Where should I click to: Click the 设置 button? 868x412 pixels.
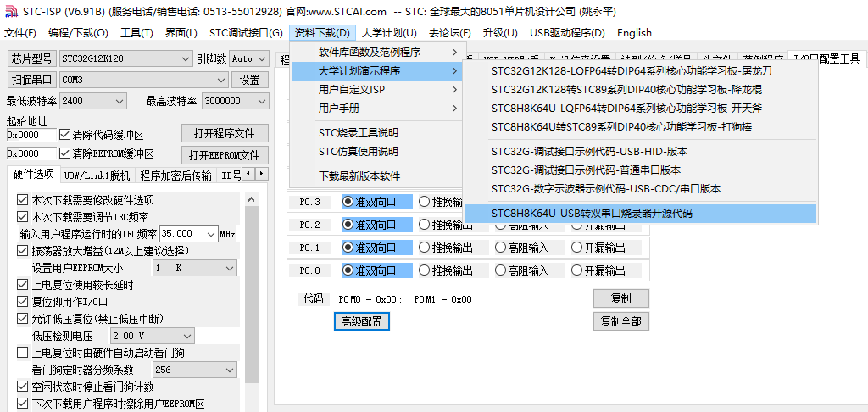[x=250, y=80]
